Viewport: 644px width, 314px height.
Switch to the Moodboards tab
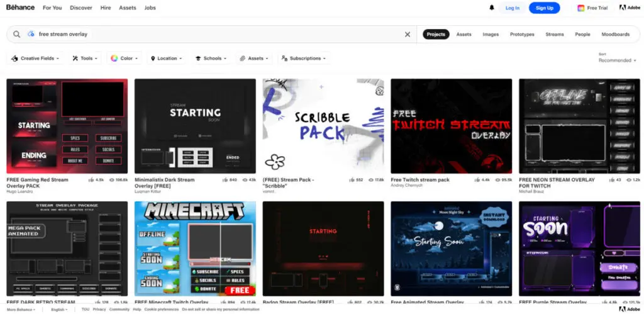(x=615, y=35)
